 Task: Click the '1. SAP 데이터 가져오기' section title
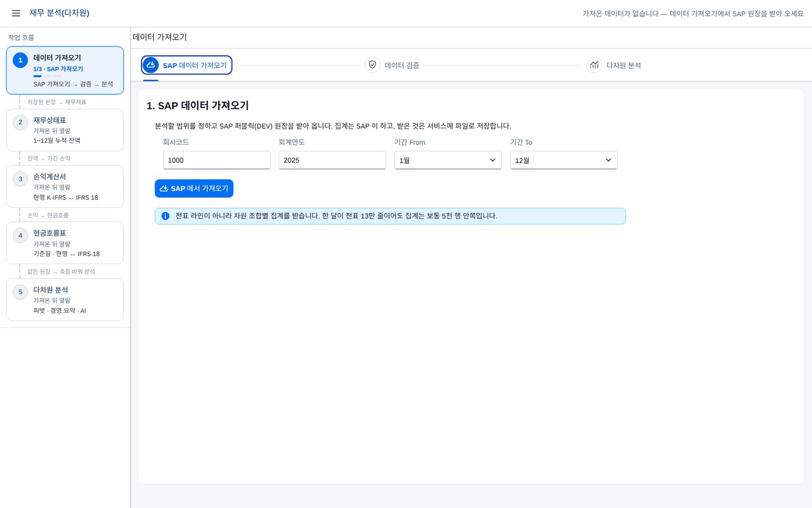[x=197, y=106]
